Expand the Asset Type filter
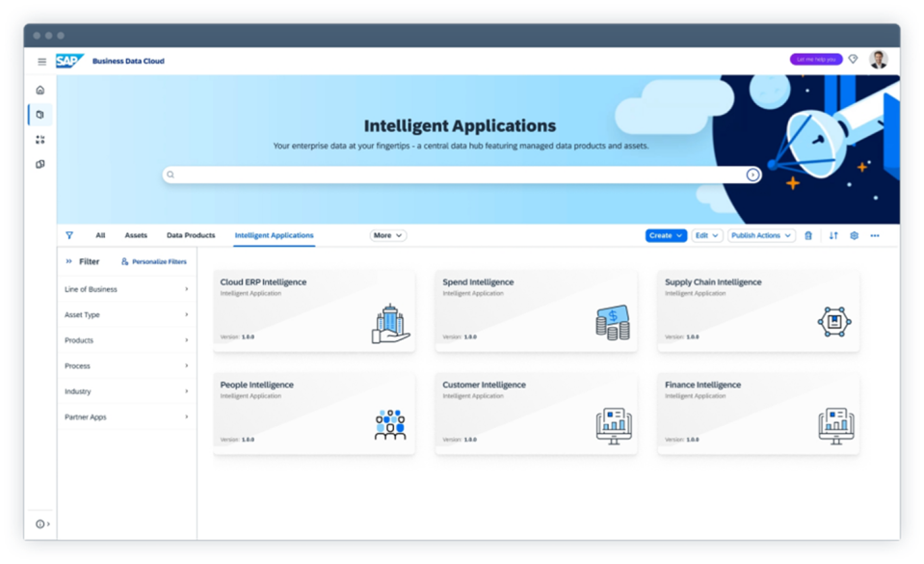This screenshot has width=924, height=564. coord(126,315)
